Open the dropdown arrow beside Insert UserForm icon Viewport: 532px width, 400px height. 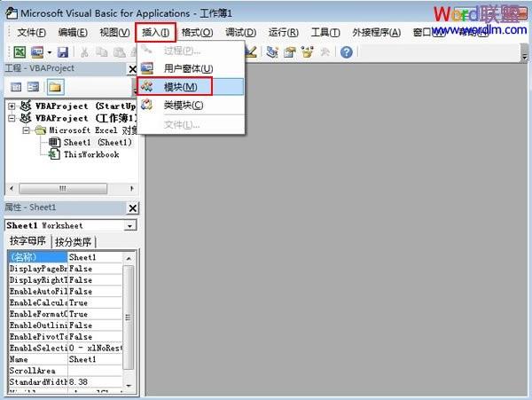[x=50, y=52]
